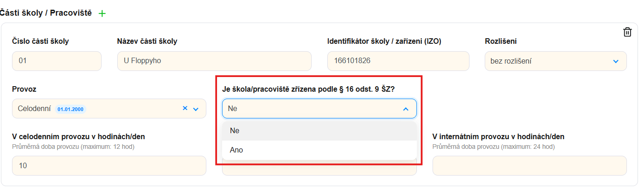Screen dimensions: 644x194
Task: Click the Rozlišení dropdown arrow
Action: [616, 61]
